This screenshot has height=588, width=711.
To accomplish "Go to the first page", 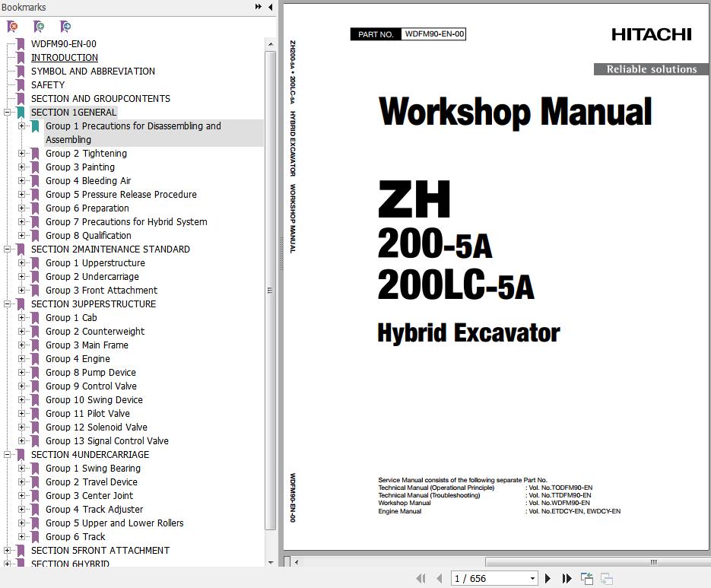I will [x=421, y=578].
